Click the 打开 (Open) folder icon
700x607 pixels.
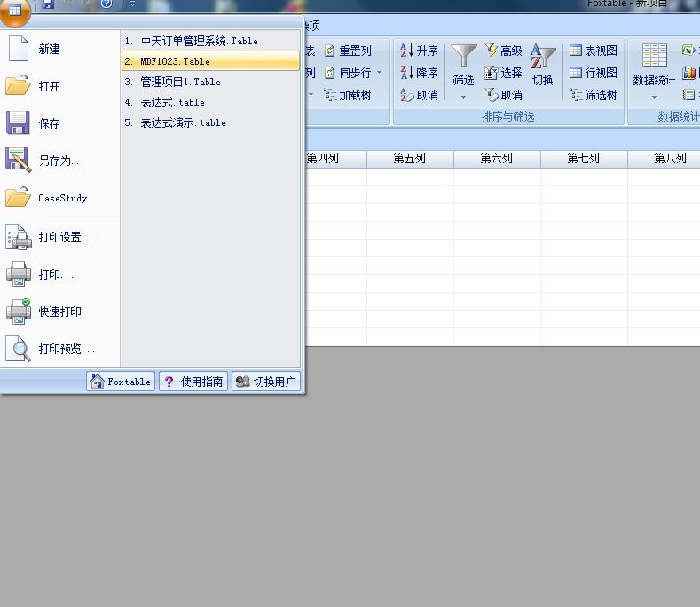coord(19,87)
